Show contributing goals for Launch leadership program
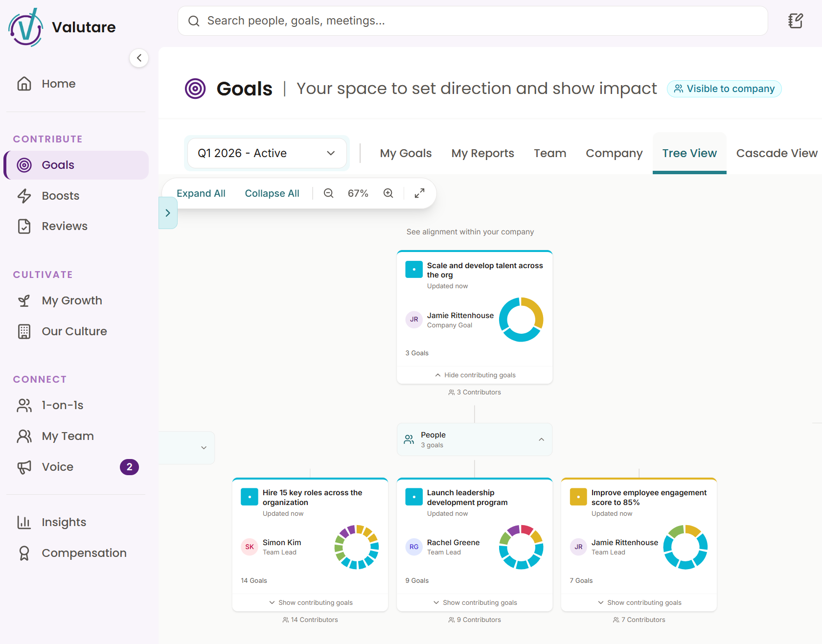 (x=475, y=602)
